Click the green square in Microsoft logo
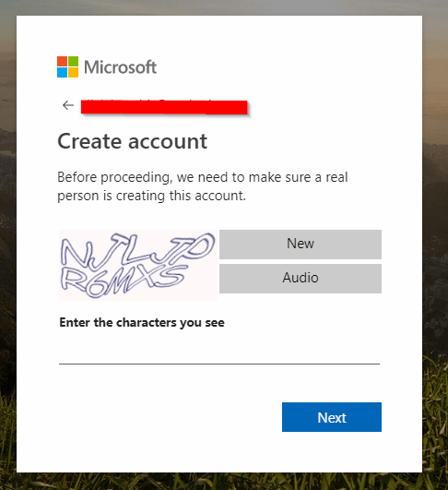The image size is (448, 490). (x=74, y=61)
